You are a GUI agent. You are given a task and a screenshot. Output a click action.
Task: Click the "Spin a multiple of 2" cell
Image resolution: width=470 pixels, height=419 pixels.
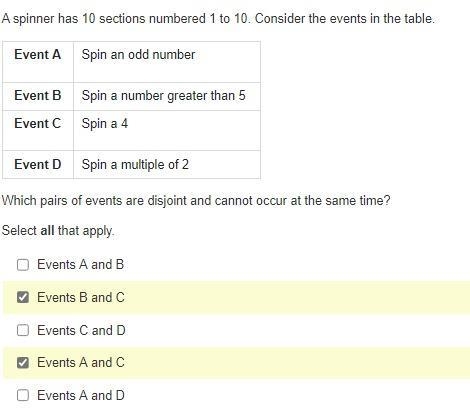coord(167,165)
